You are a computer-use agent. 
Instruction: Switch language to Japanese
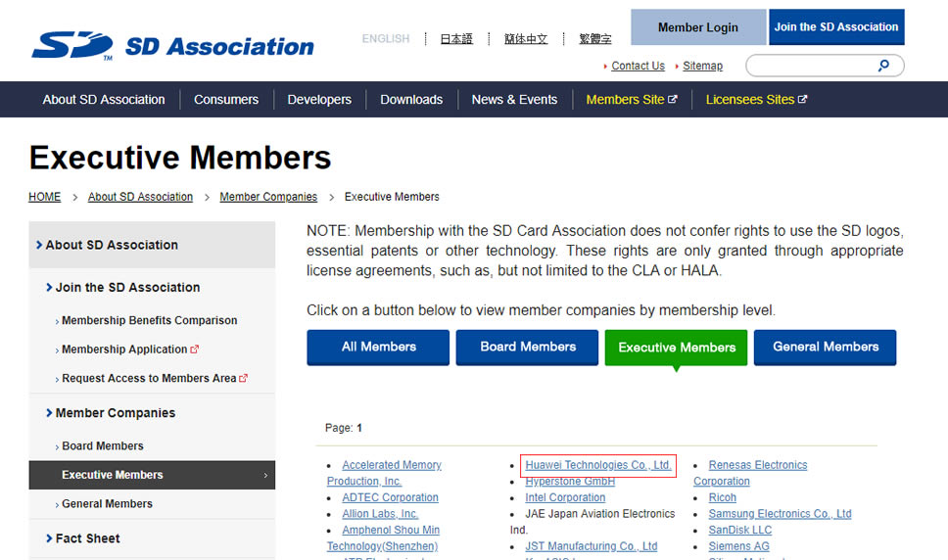click(456, 39)
